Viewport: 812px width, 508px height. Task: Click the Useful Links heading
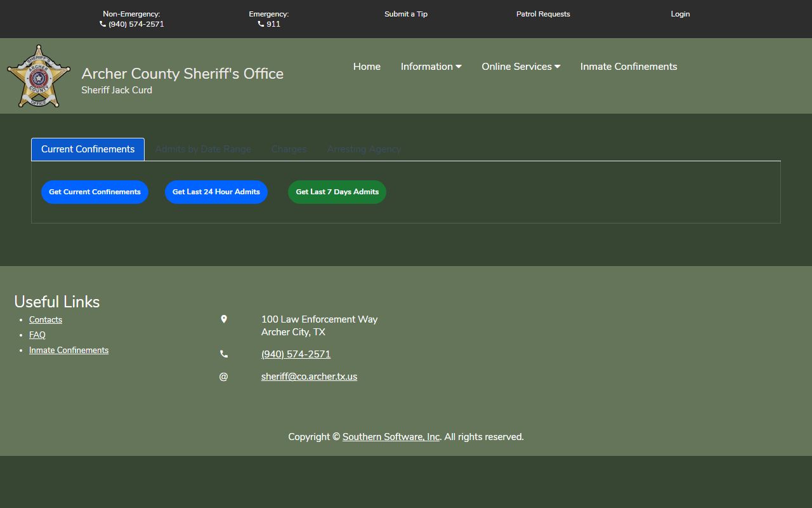57,302
